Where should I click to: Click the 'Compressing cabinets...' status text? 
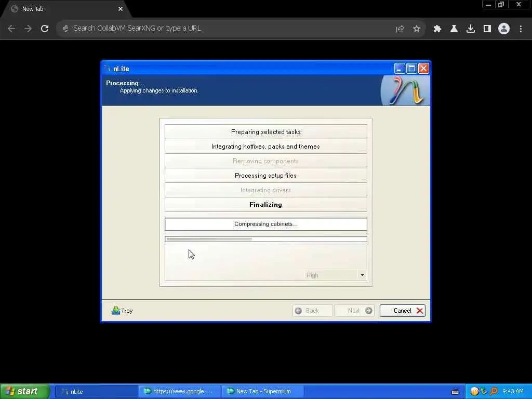click(265, 224)
